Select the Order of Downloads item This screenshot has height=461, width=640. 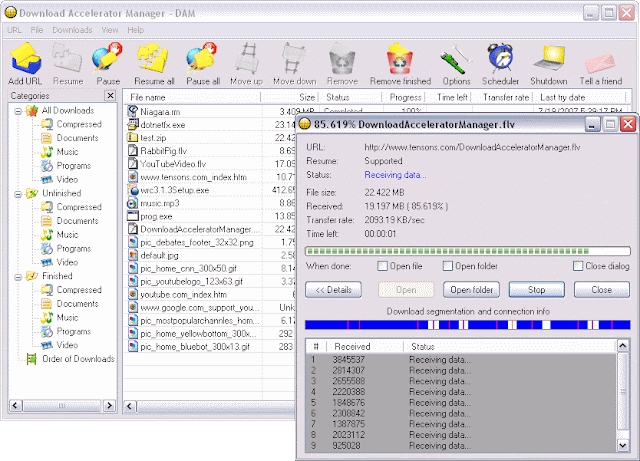click(x=78, y=359)
